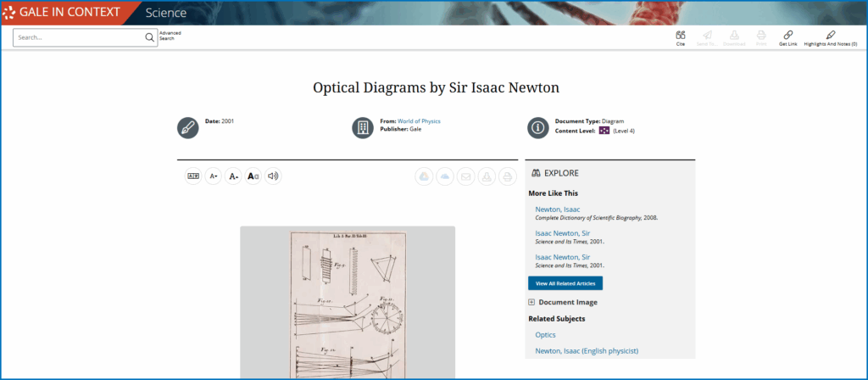This screenshot has height=380, width=868.
Task: Decrease font size
Action: pos(233,176)
